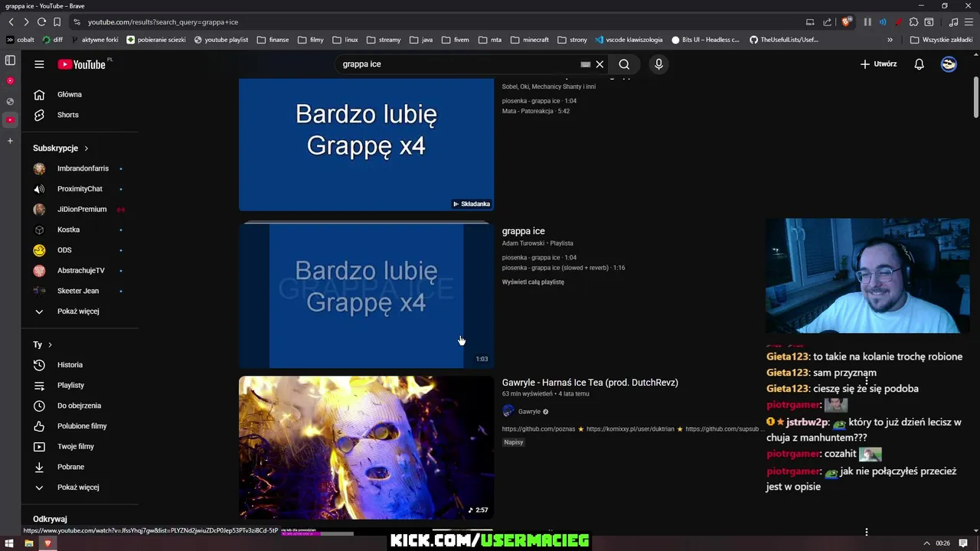The height and width of the screenshot is (551, 980).
Task: Open the cobalt bookmark
Action: tap(21, 40)
